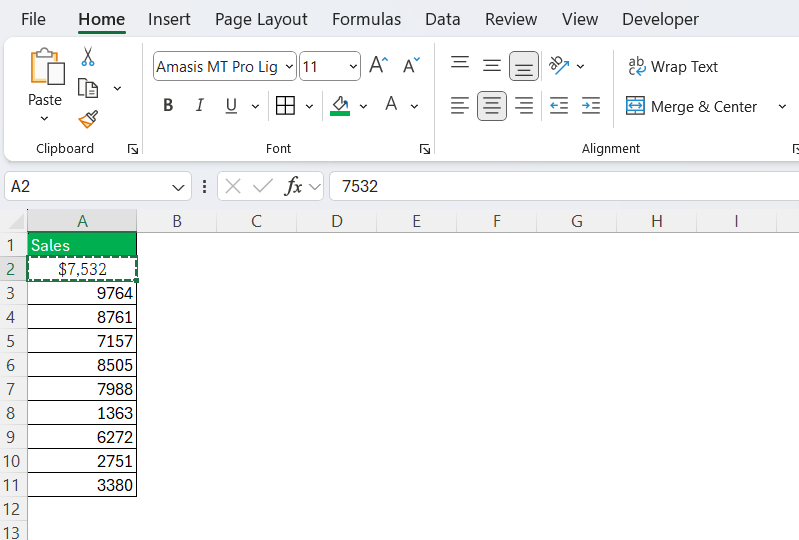
Task: Select row 5 header
Action: pyautogui.click(x=11, y=341)
